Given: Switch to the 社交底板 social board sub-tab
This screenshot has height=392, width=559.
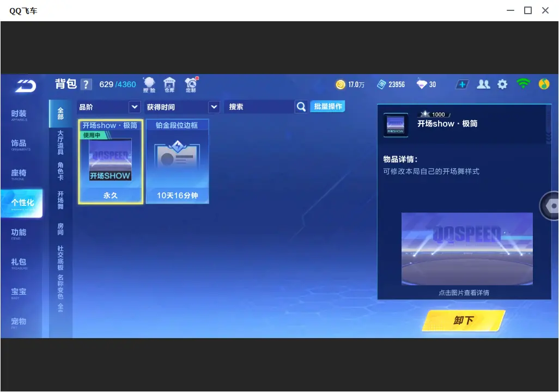Looking at the screenshot, I should tap(60, 258).
